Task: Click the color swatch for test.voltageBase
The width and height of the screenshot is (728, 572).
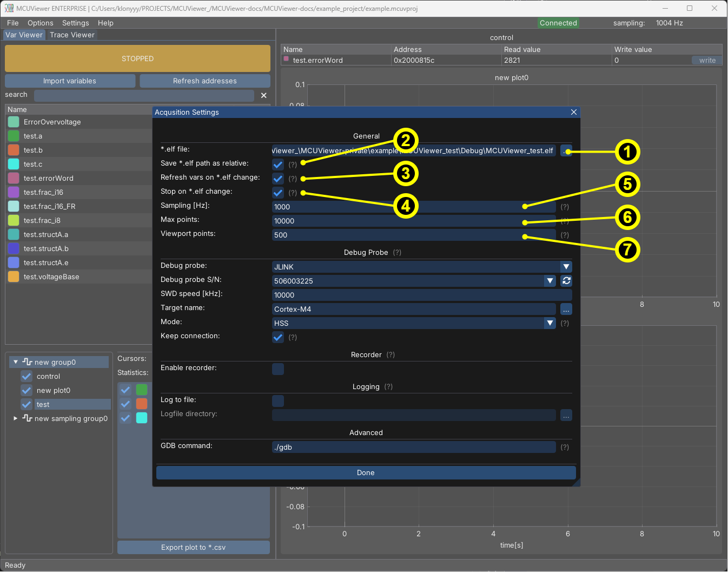Action: pos(14,277)
